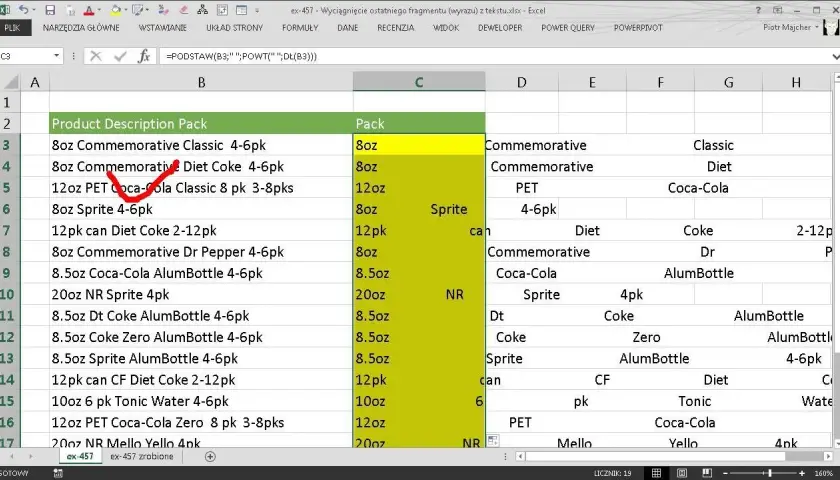Save the workbook with the floppy icon

(x=50, y=10)
